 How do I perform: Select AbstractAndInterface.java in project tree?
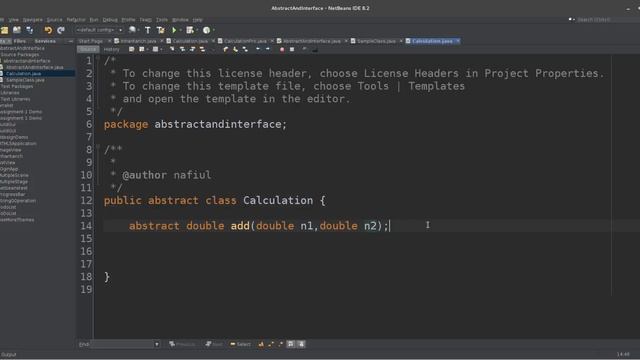pos(34,67)
